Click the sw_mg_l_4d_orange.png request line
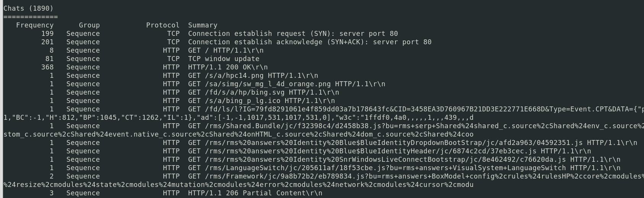644x198 pixels. 287,84
